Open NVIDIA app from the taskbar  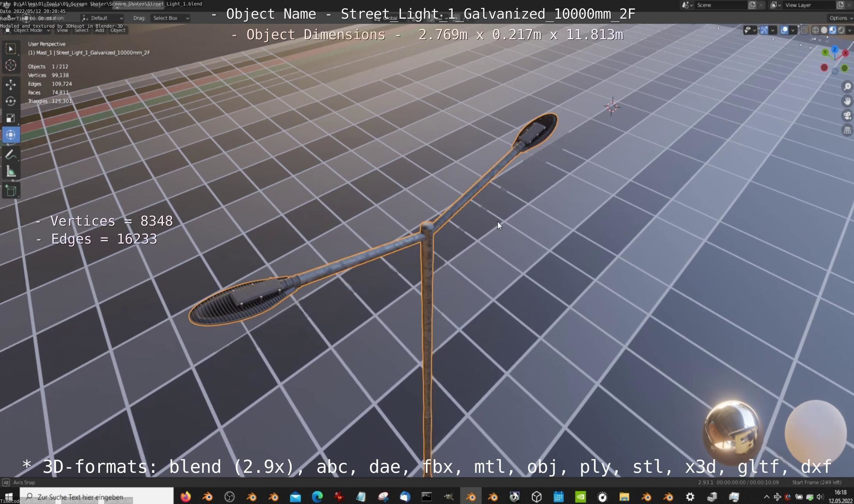click(580, 497)
